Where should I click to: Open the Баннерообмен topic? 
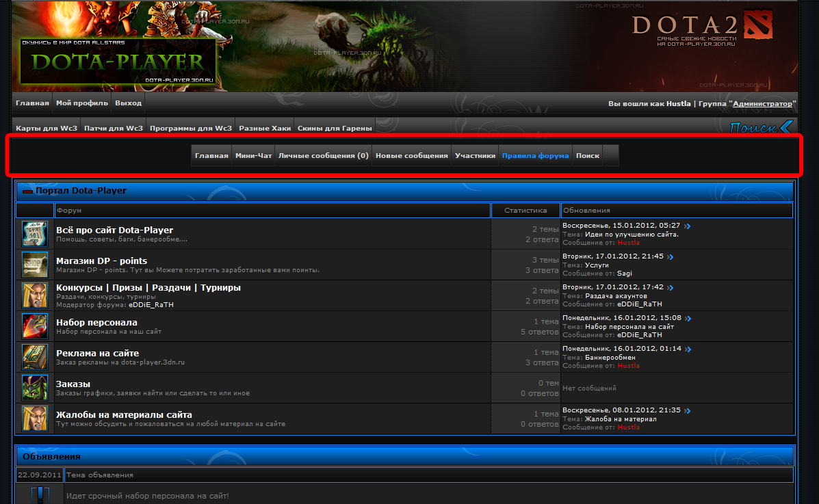(610, 358)
